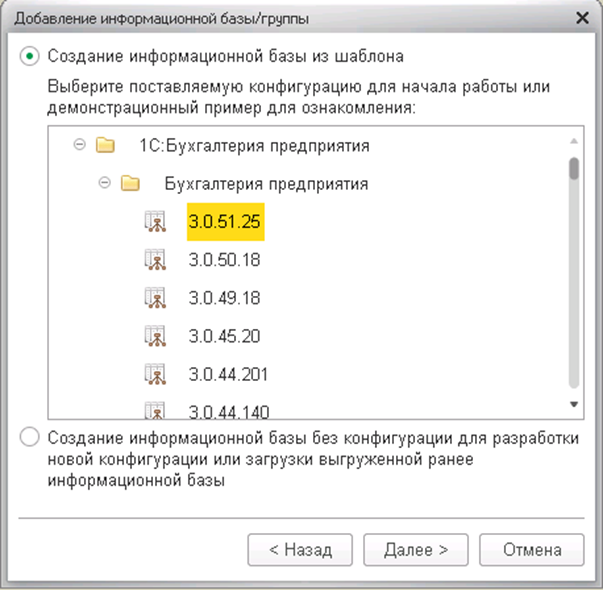Screen dimensions: 603x590
Task: Collapse the 1С:Бухгалтерия предприятия tree node
Action: coord(80,145)
